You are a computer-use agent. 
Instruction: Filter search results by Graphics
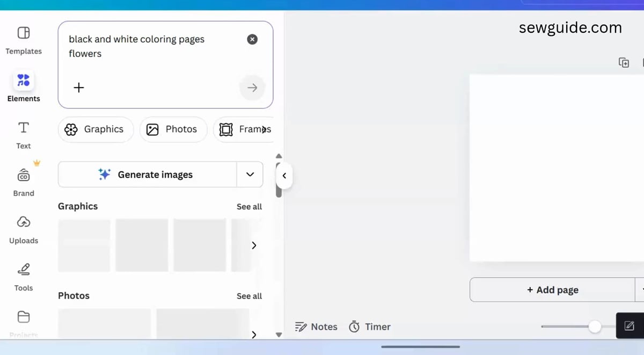tap(96, 129)
